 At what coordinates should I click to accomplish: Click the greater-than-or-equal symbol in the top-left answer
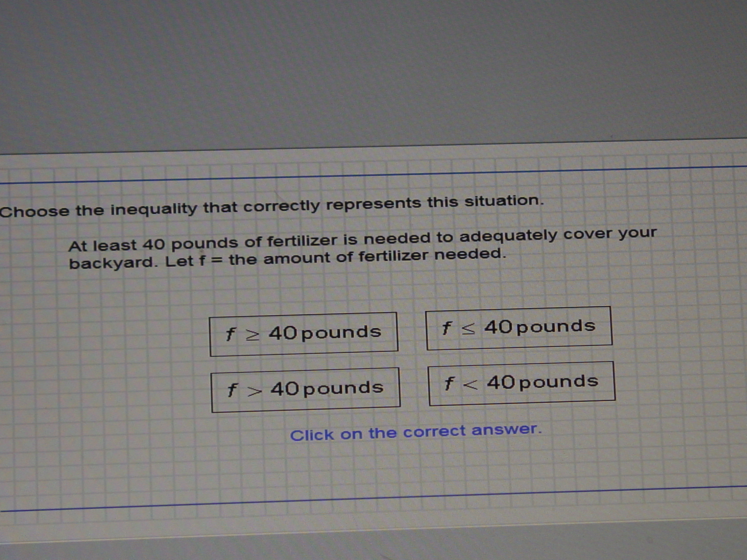tap(252, 335)
